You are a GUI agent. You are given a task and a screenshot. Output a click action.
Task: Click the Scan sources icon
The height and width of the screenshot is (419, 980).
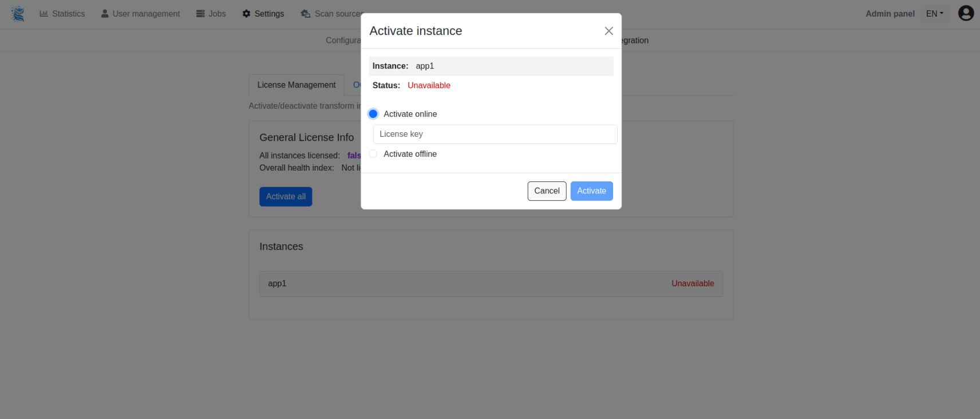(306, 14)
